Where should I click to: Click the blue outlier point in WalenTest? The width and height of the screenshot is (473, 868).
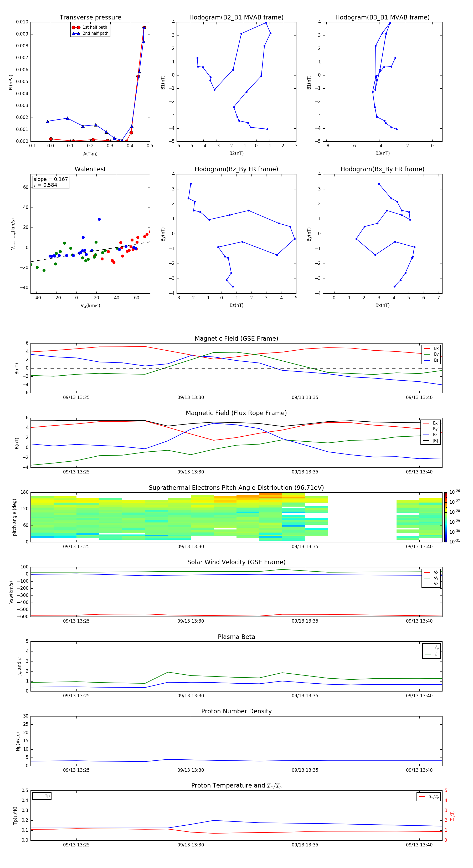99,219
